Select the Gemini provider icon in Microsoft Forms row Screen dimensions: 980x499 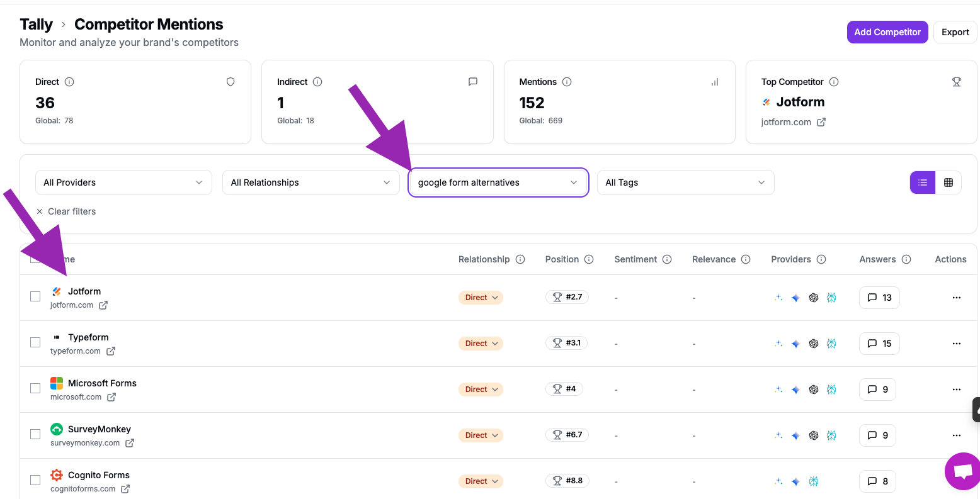795,390
